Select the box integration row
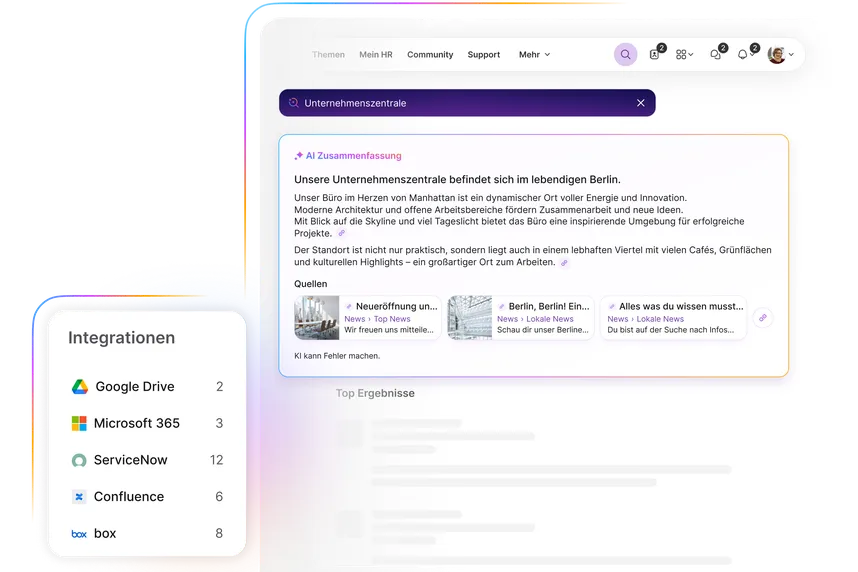The height and width of the screenshot is (572, 858). (147, 533)
